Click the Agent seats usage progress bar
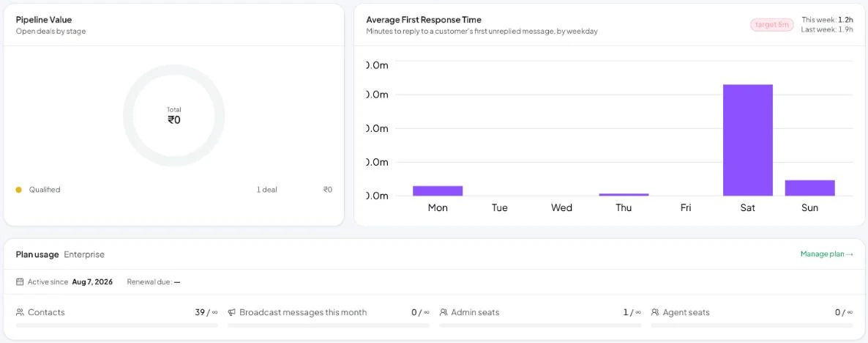Viewport: 868px width, 343px height. [x=752, y=325]
